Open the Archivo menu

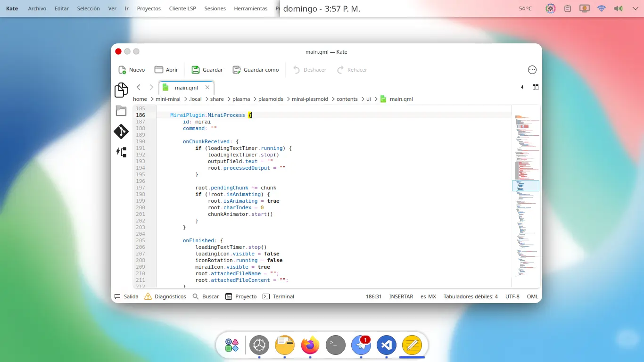[37, 8]
